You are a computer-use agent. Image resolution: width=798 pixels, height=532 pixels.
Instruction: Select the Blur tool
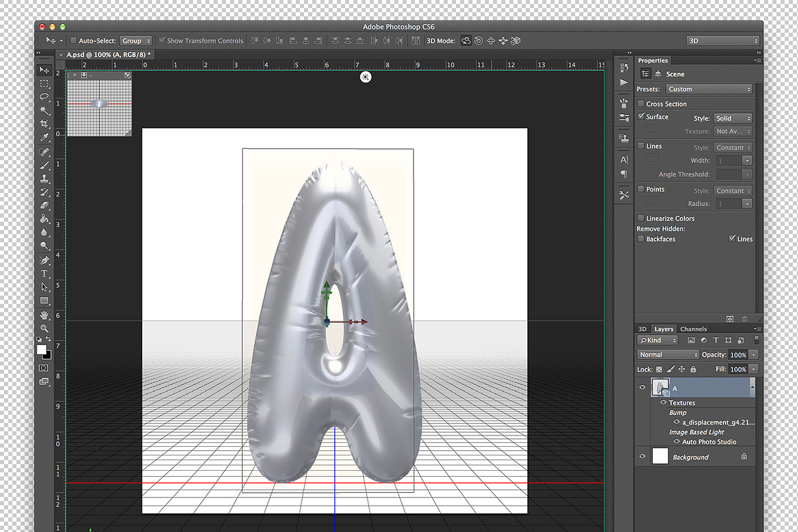click(x=45, y=232)
